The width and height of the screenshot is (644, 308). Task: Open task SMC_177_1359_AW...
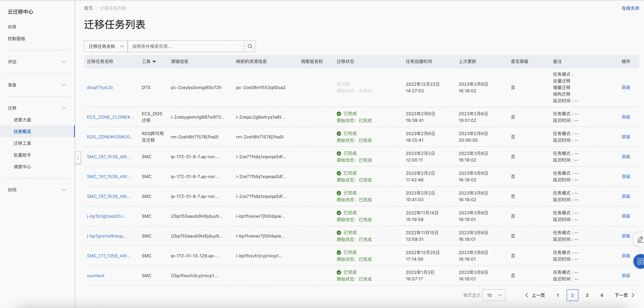109,256
